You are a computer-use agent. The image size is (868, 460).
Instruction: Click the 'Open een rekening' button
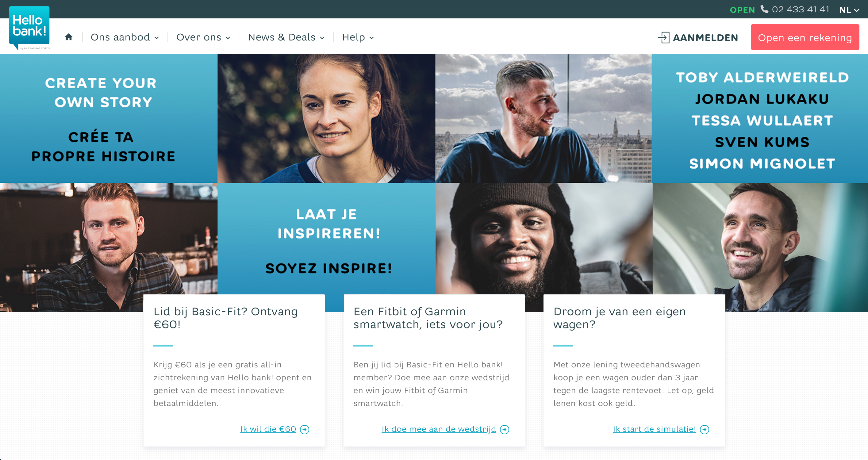pos(805,37)
